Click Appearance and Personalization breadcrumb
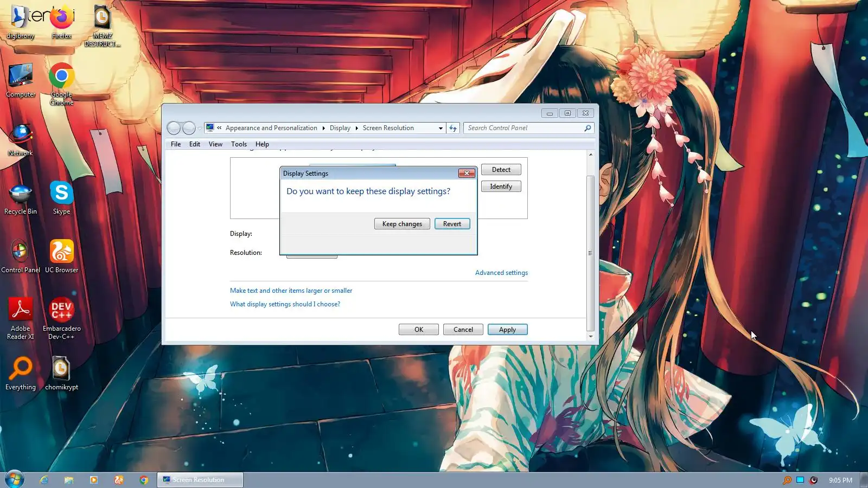 click(x=271, y=128)
